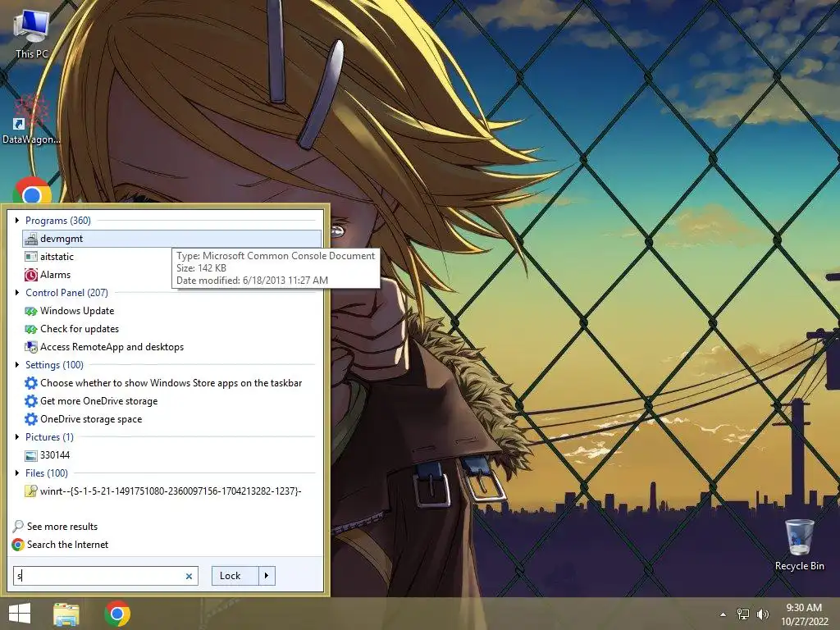Clear the search box with the X
The image size is (840, 630).
click(x=189, y=577)
